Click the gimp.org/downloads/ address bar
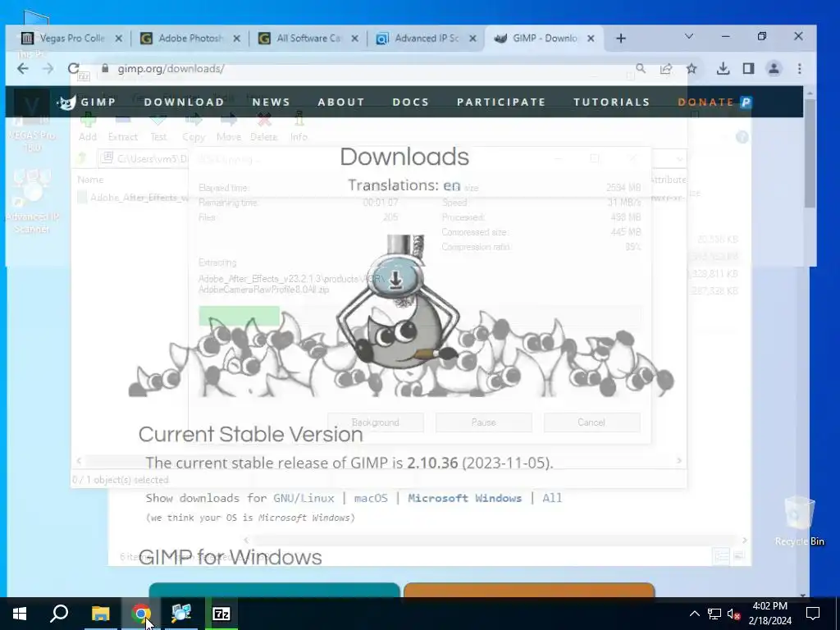Viewport: 840px width, 630px height. click(x=364, y=69)
